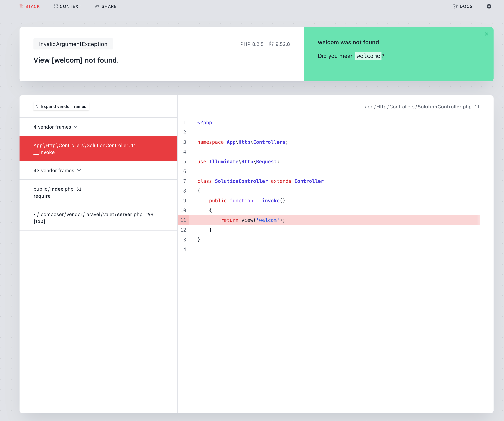
Task: Select the STACK tab
Action: tap(29, 6)
